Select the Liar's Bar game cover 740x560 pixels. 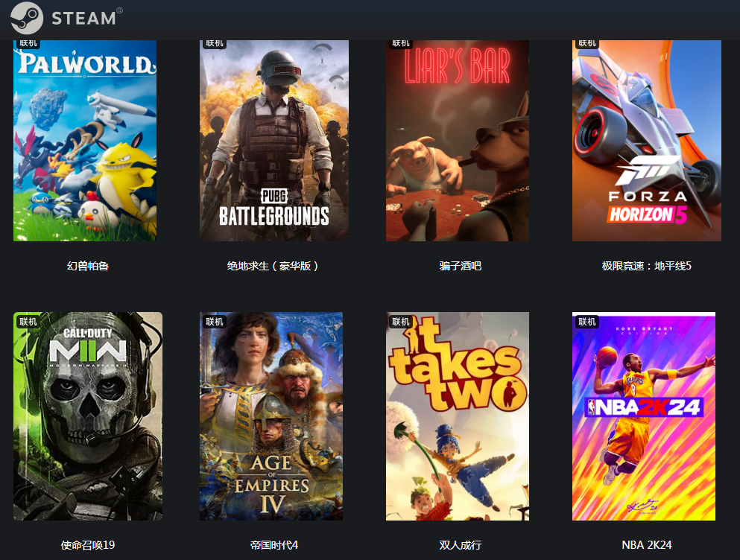tap(458, 141)
